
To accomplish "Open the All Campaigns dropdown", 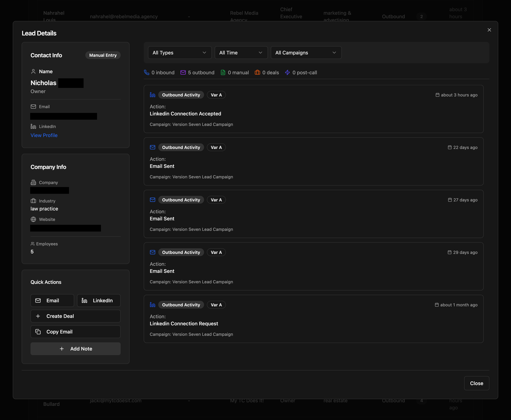I will click(x=306, y=53).
